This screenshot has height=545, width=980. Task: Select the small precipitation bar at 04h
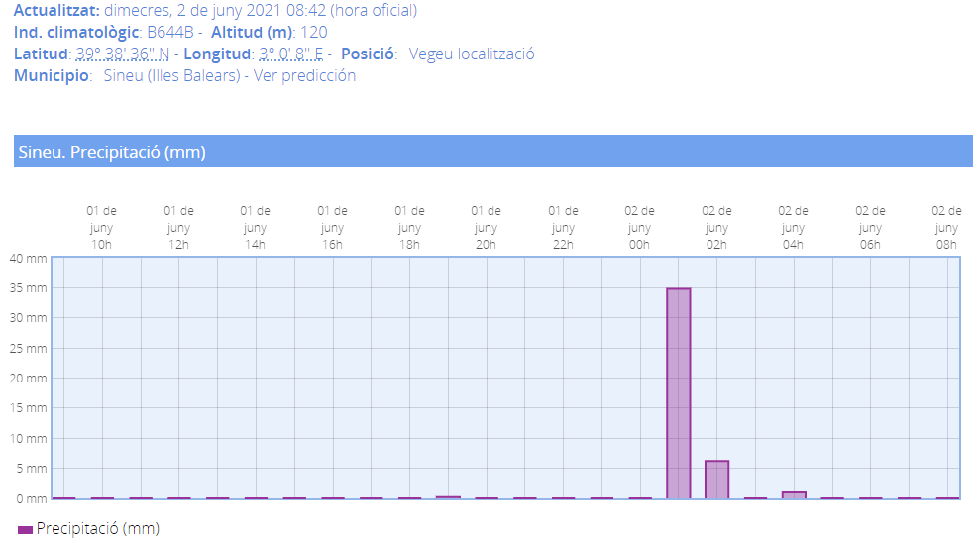tap(794, 494)
